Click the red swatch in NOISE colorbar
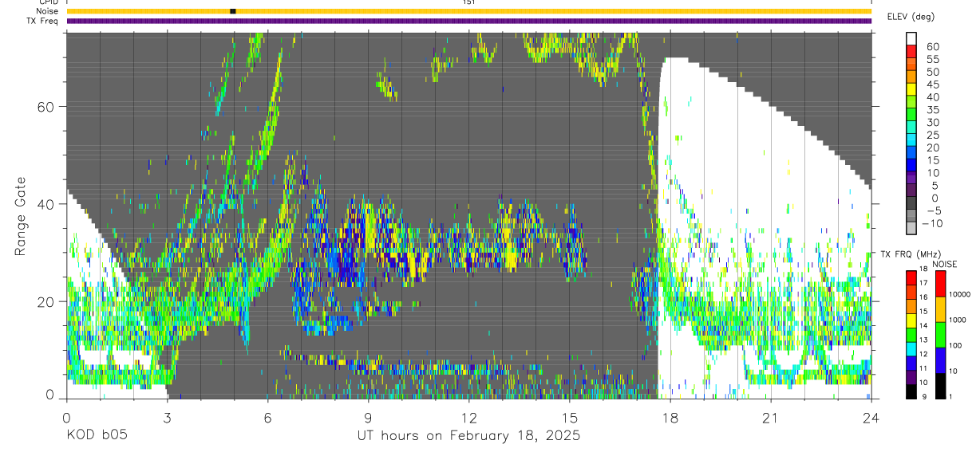Viewport: 980px width, 452px height. [940, 284]
